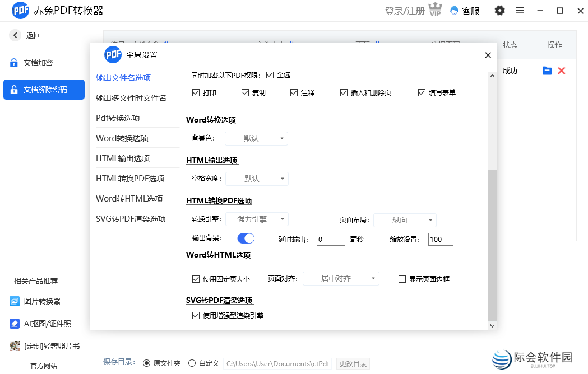588x374 pixels.
Task: Expand the 页面对齐 alignment dropdown
Action: [x=341, y=278]
